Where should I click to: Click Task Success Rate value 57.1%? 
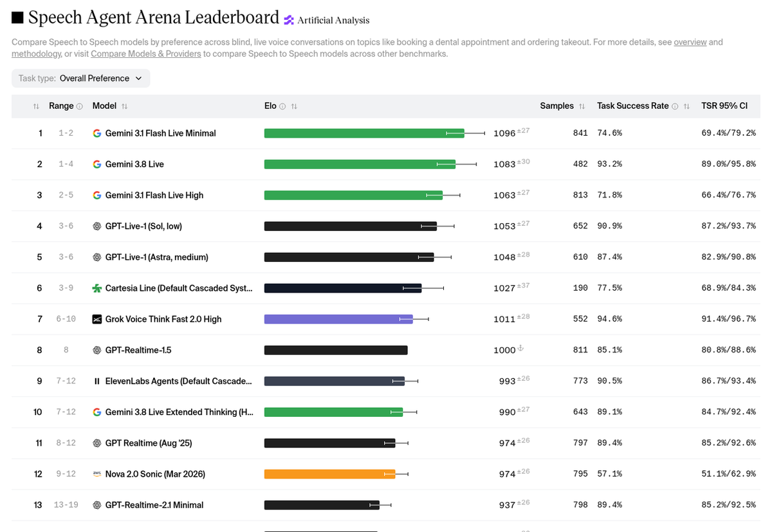click(609, 474)
